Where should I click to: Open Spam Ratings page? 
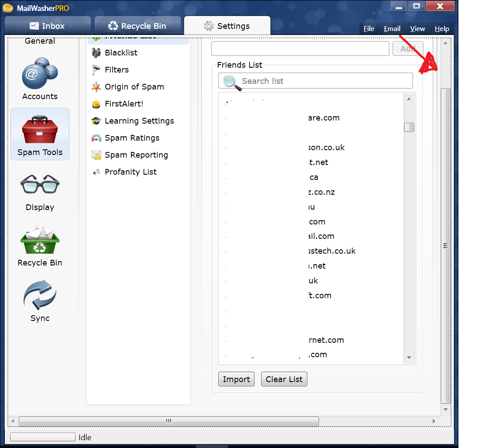(x=132, y=138)
